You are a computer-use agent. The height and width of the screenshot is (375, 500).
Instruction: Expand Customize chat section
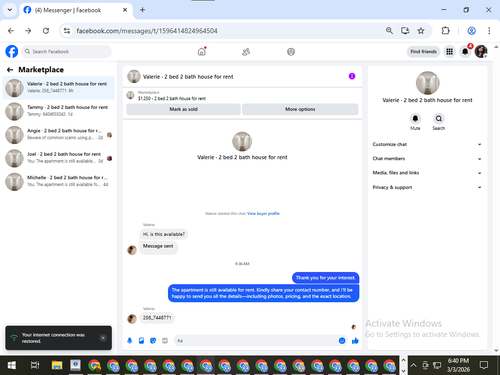[427, 144]
